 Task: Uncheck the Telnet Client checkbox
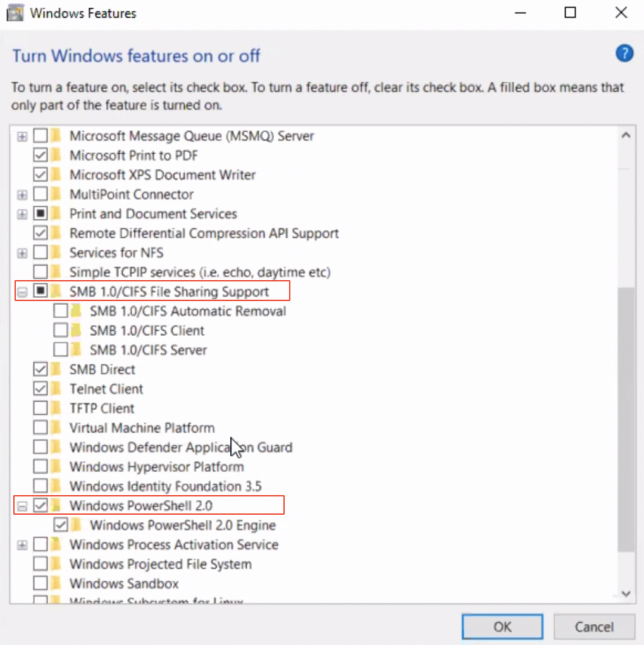pyautogui.click(x=40, y=388)
